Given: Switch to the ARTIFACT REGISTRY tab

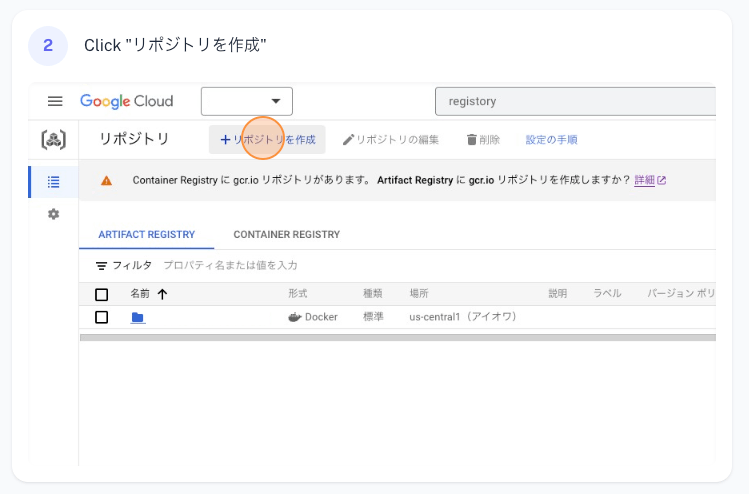Looking at the screenshot, I should coord(147,235).
